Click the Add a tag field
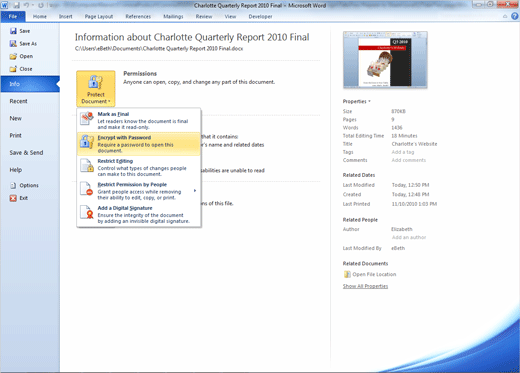The width and height of the screenshot is (520, 373). coord(403,152)
